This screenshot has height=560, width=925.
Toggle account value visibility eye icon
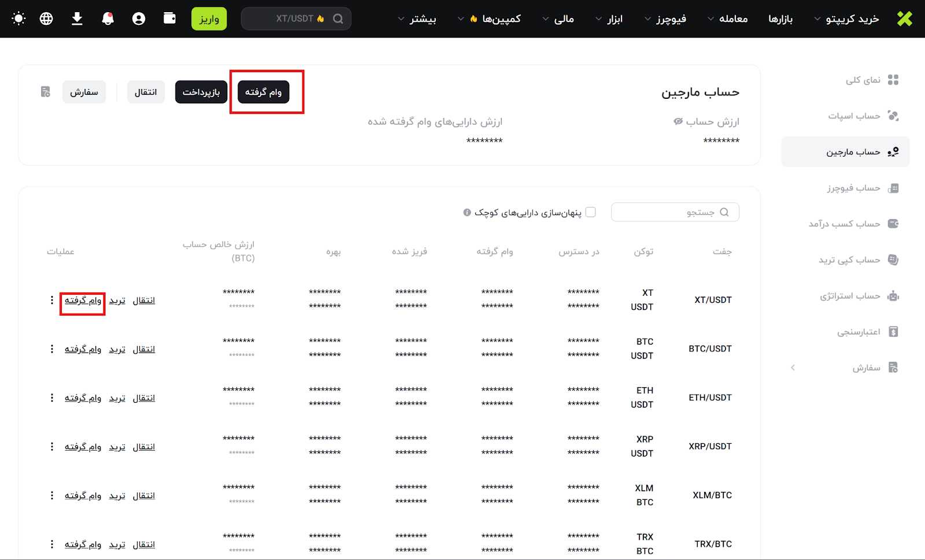[x=678, y=121]
